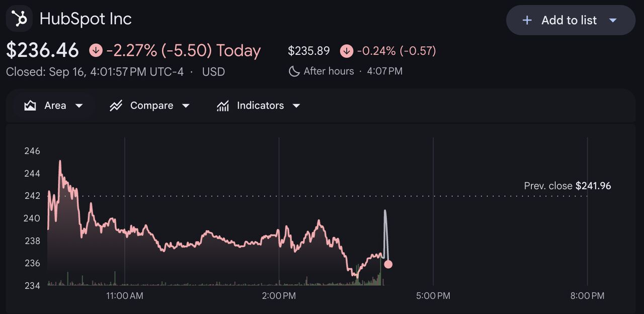
Task: Click the plus icon in Add to list
Action: [527, 20]
